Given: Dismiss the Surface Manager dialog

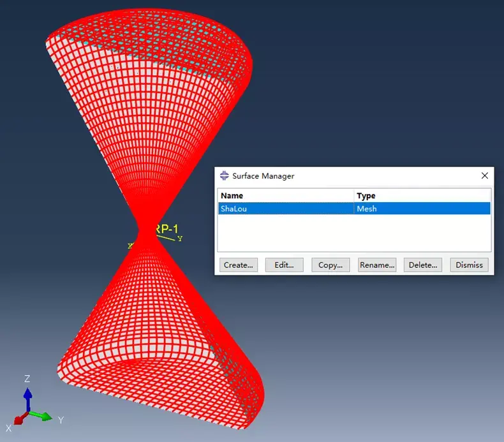Looking at the screenshot, I should pyautogui.click(x=469, y=265).
